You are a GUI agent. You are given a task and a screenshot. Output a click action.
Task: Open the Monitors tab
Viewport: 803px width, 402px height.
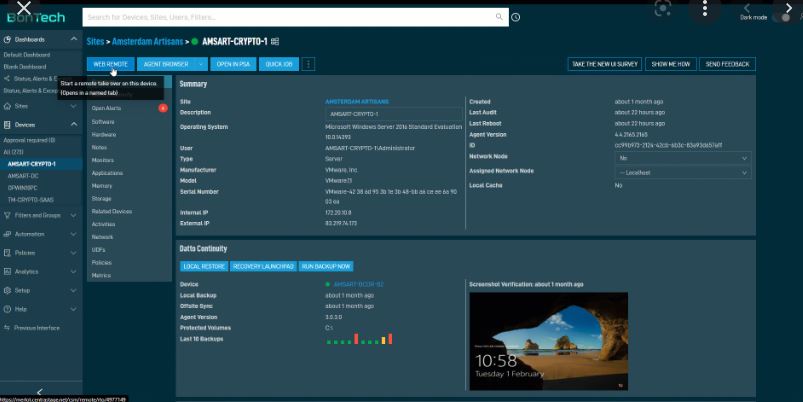103,160
